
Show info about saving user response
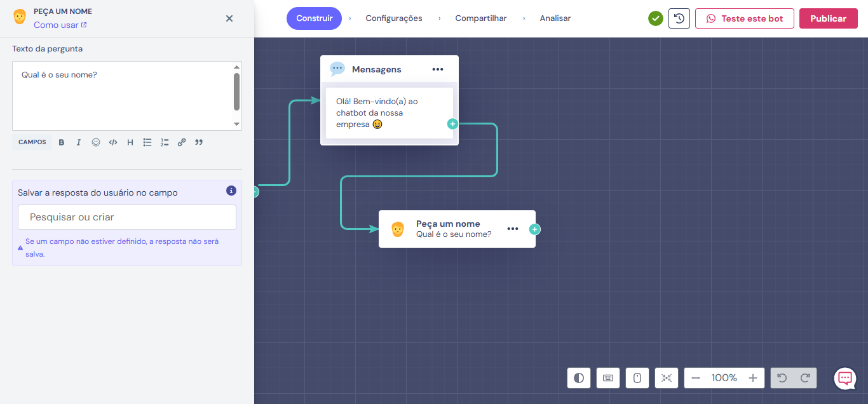tap(231, 191)
